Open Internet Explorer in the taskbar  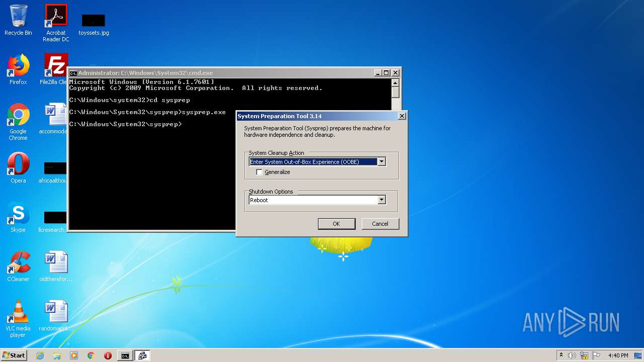click(x=40, y=355)
